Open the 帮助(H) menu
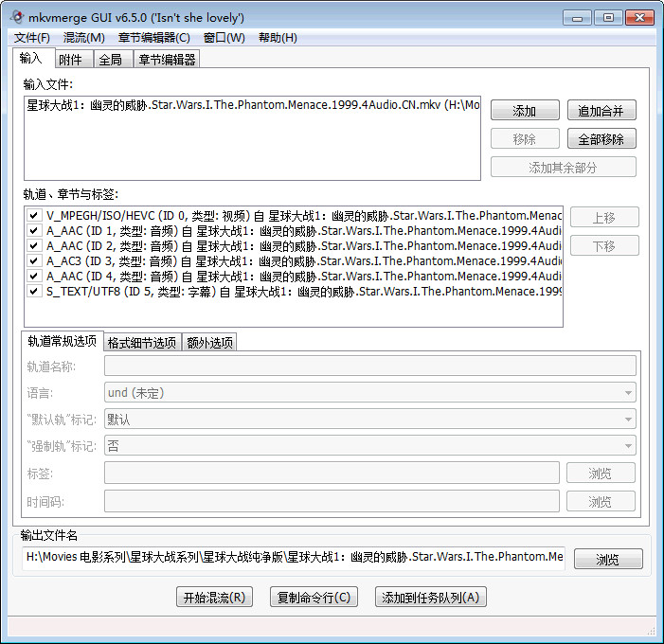The height and width of the screenshot is (644, 664). pyautogui.click(x=278, y=38)
